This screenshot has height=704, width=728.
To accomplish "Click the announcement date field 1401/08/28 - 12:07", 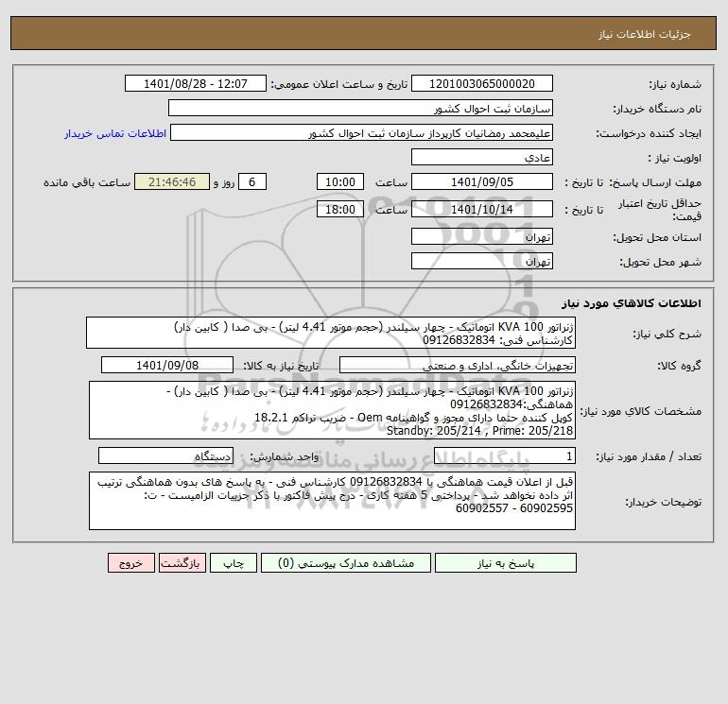I will pos(196,83).
